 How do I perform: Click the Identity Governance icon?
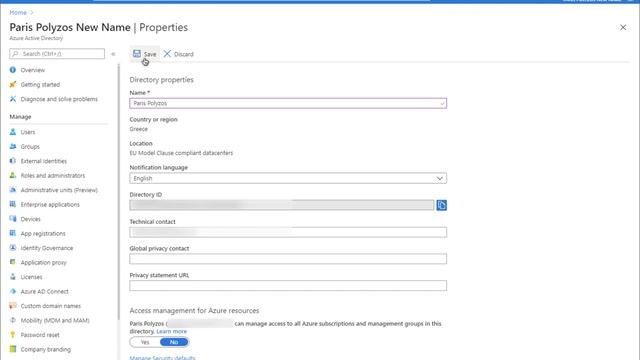13,248
